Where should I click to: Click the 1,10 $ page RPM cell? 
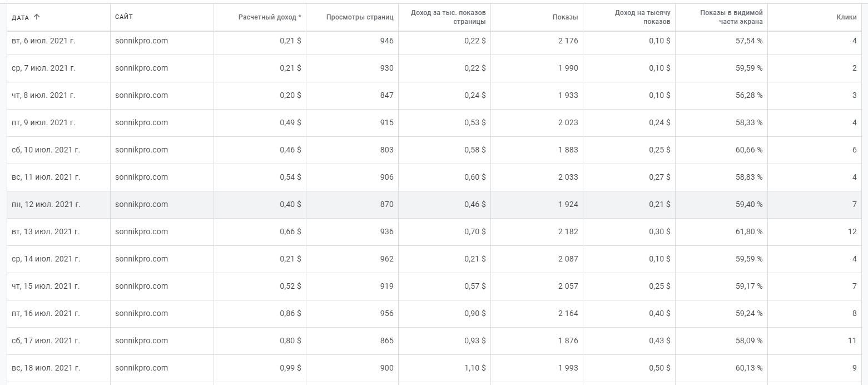coord(475,368)
